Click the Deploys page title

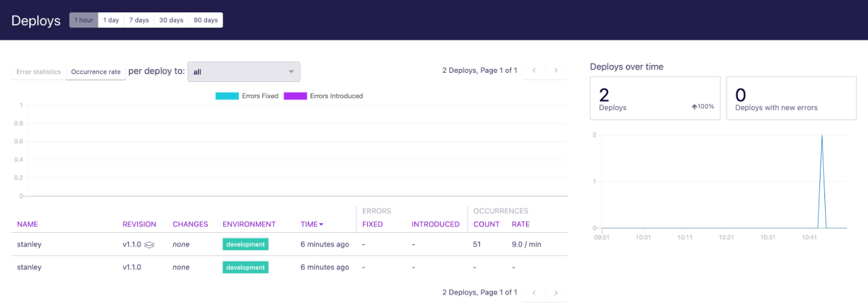click(36, 20)
